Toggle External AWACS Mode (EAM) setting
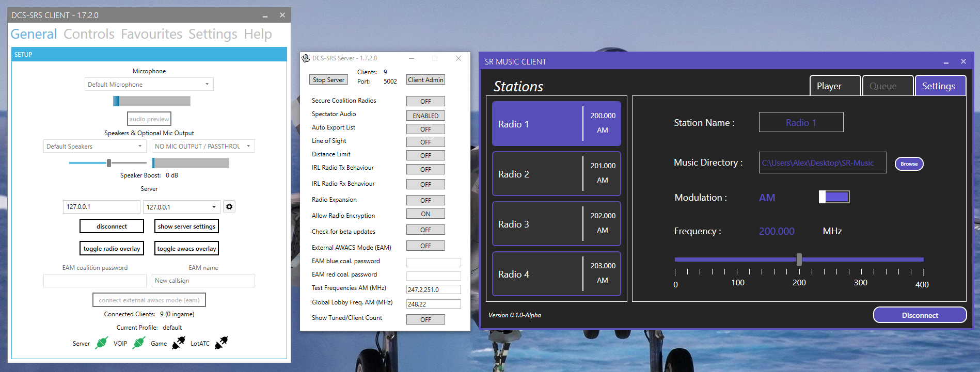 (x=425, y=246)
